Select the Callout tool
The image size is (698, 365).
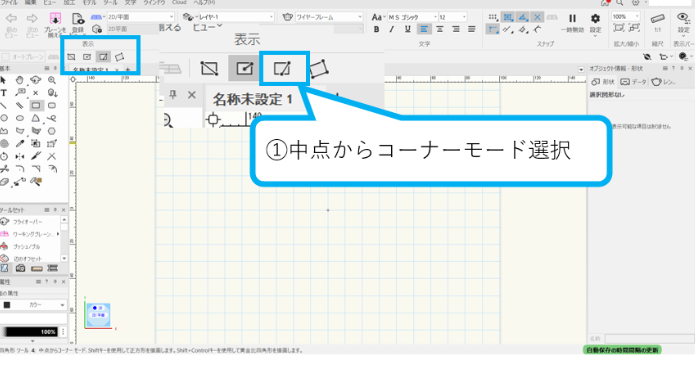pyautogui.click(x=20, y=93)
